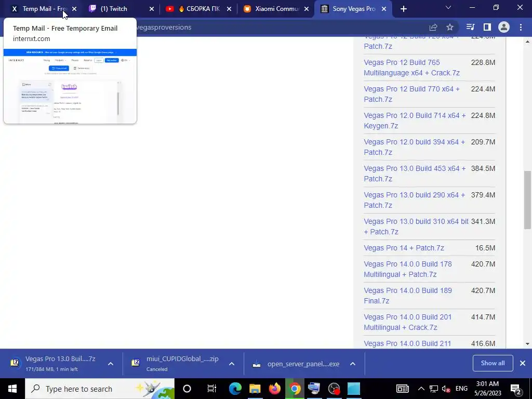The width and height of the screenshot is (532, 399).
Task: Switch to the Xiaomi Community tab
Action: (x=277, y=9)
